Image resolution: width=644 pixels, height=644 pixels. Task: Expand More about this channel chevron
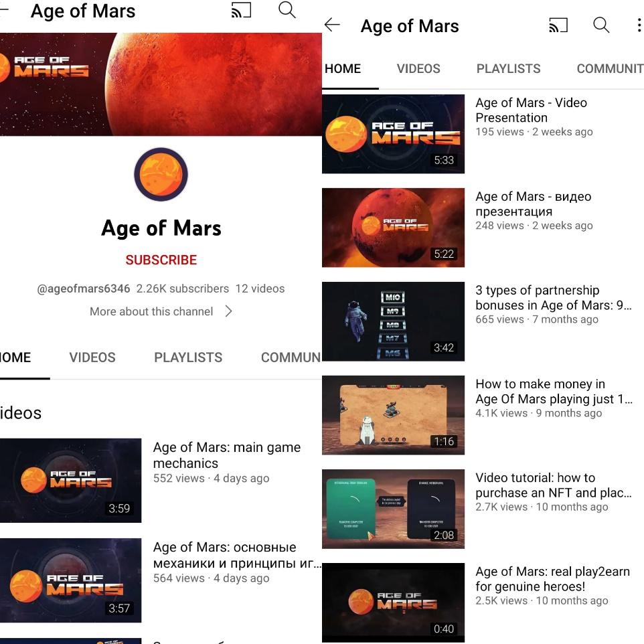pyautogui.click(x=229, y=311)
